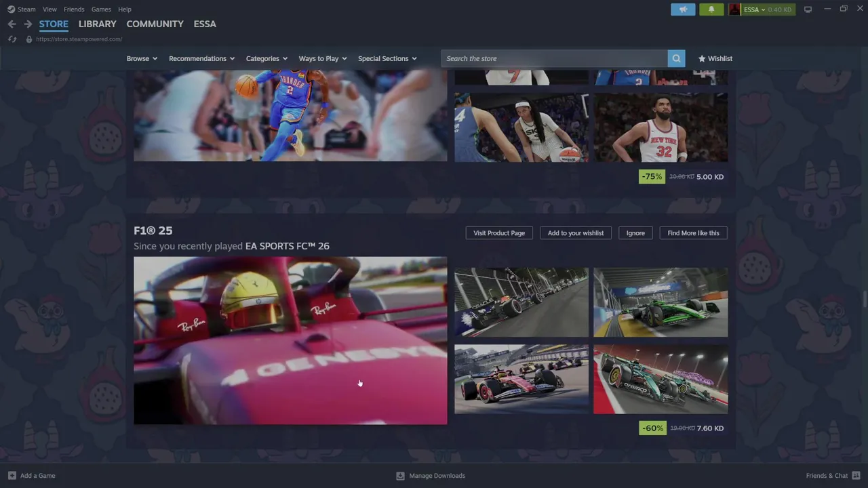Expand the Browse dropdown
Screen dimensions: 868x488
(x=142, y=58)
